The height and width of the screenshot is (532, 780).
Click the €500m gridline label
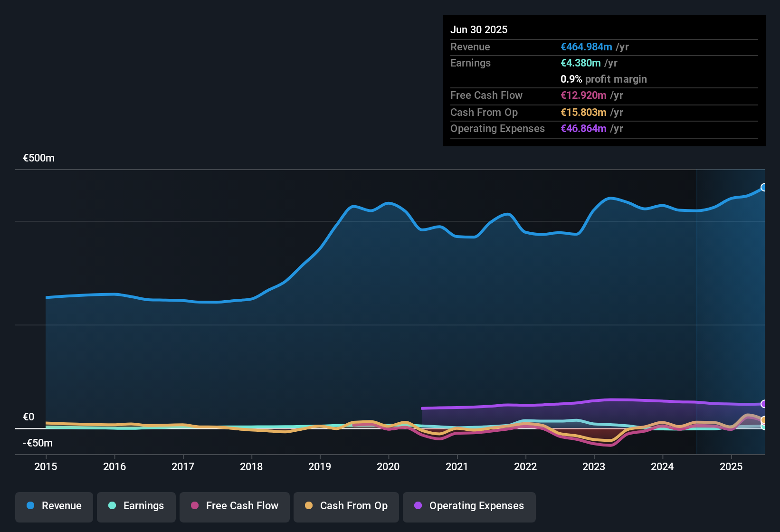38,158
